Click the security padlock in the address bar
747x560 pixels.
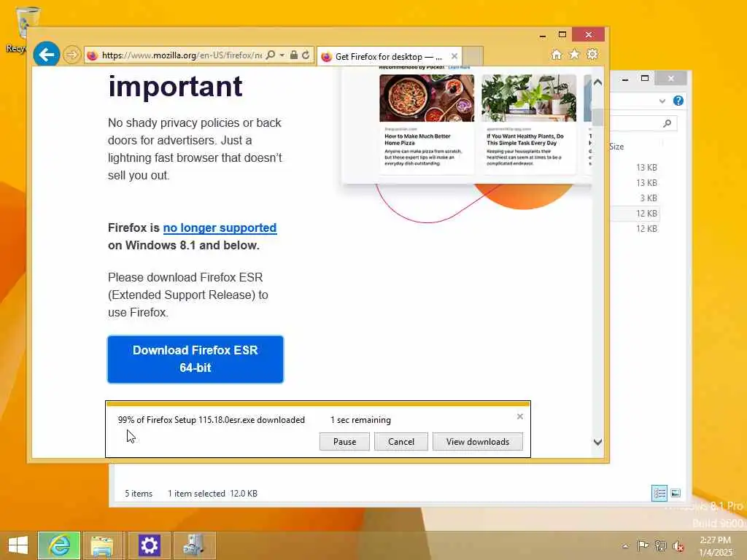pos(294,55)
